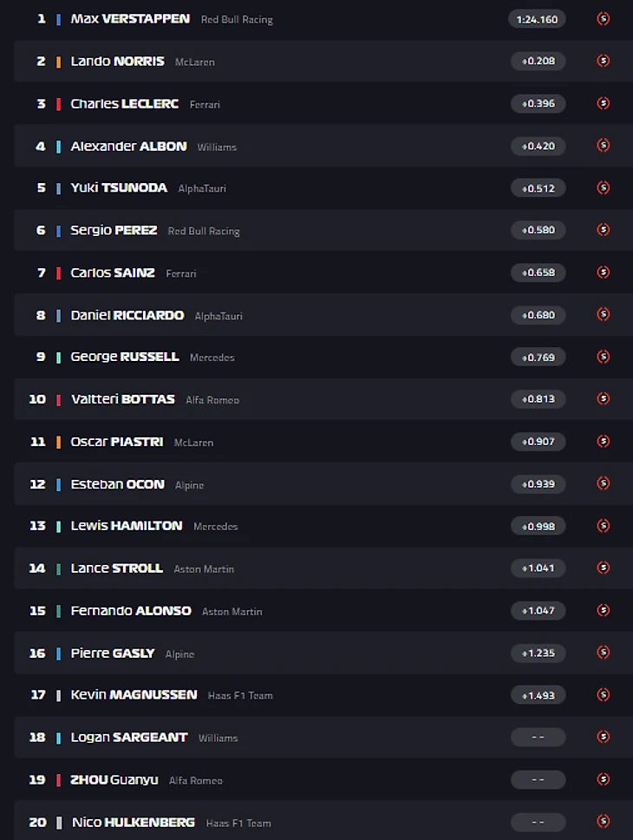Click Valtteri Bottas's red team color bar
The height and width of the screenshot is (840, 633).
[x=59, y=399]
